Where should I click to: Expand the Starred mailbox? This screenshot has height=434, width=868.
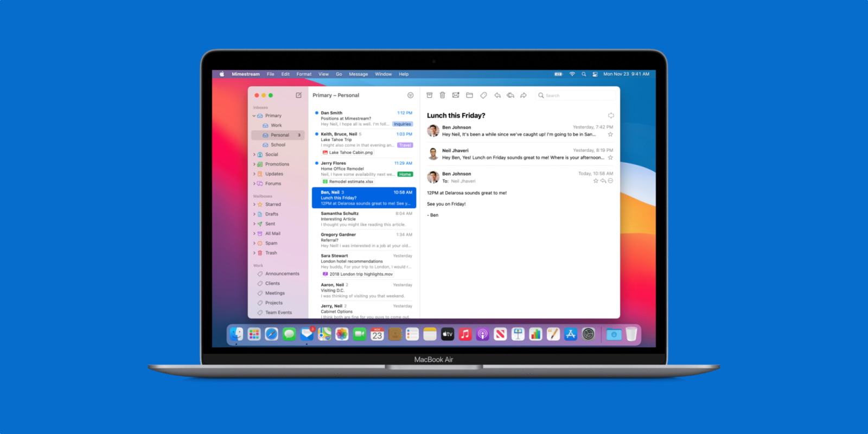254,205
